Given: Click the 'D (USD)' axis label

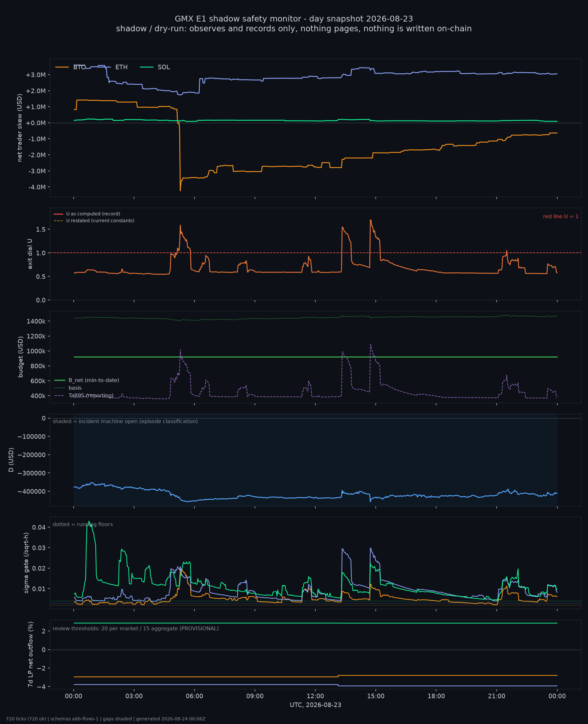Looking at the screenshot, I should coord(11,460).
